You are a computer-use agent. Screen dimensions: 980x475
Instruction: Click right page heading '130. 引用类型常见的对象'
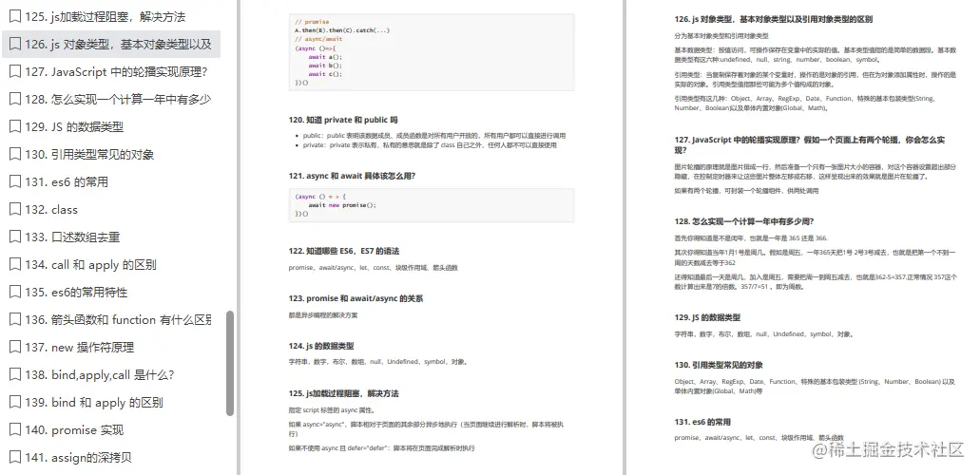tap(719, 365)
